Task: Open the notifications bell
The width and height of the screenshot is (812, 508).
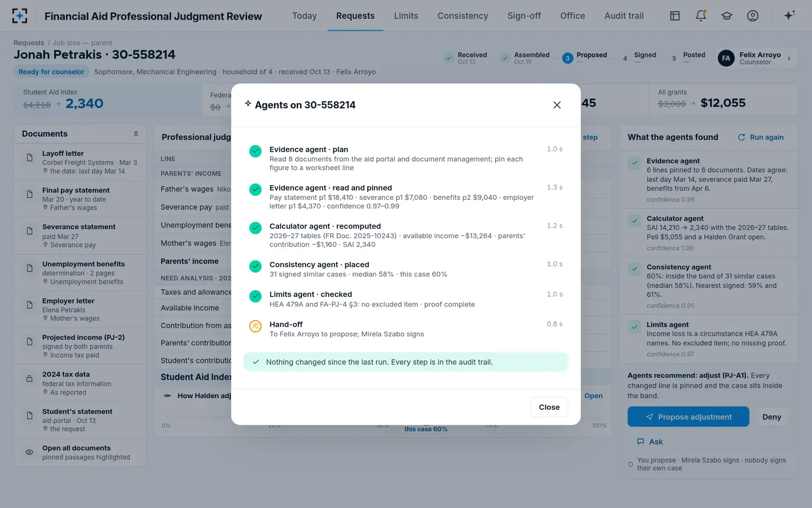Action: click(x=701, y=16)
